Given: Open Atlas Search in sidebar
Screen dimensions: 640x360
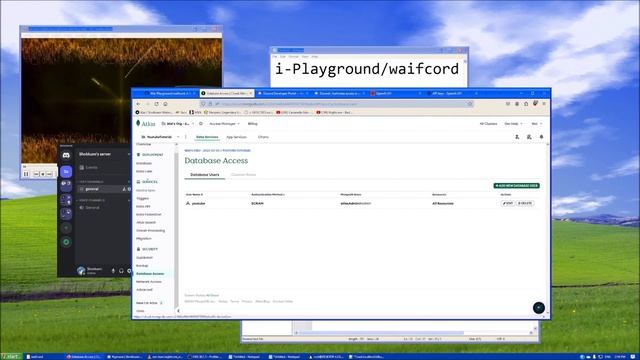Looking at the screenshot, I should (x=146, y=222).
